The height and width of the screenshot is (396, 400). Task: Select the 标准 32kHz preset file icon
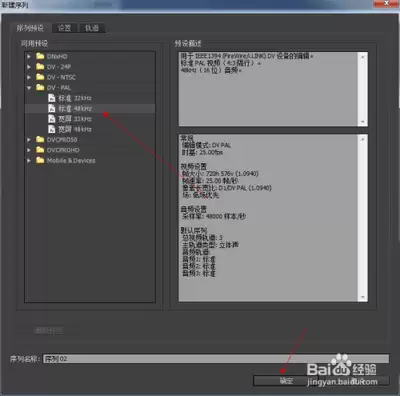click(x=52, y=98)
